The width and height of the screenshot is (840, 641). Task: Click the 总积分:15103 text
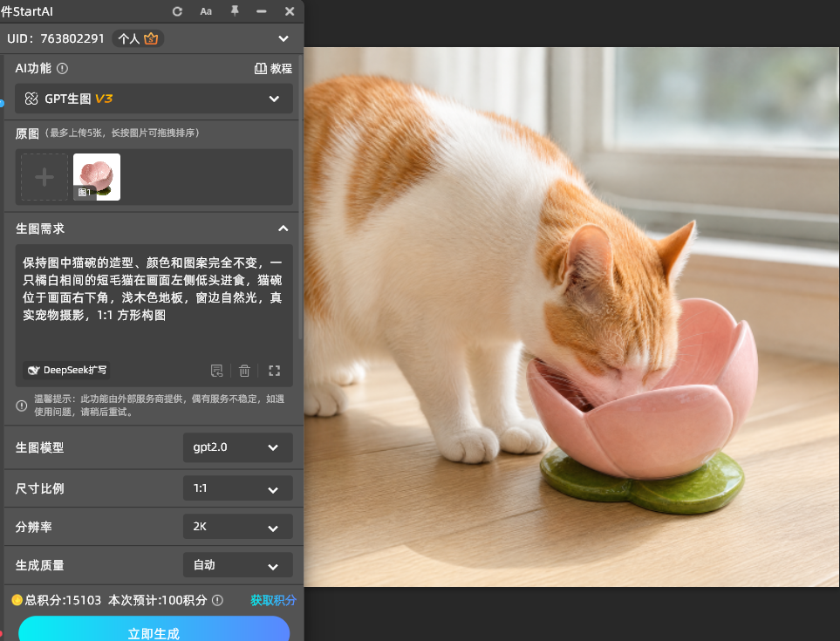[63, 600]
